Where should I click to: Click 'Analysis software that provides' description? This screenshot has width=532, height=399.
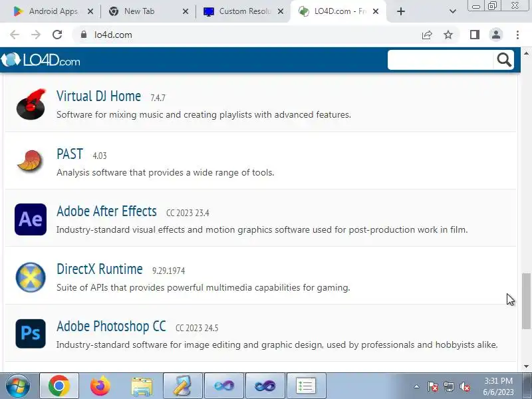point(165,172)
